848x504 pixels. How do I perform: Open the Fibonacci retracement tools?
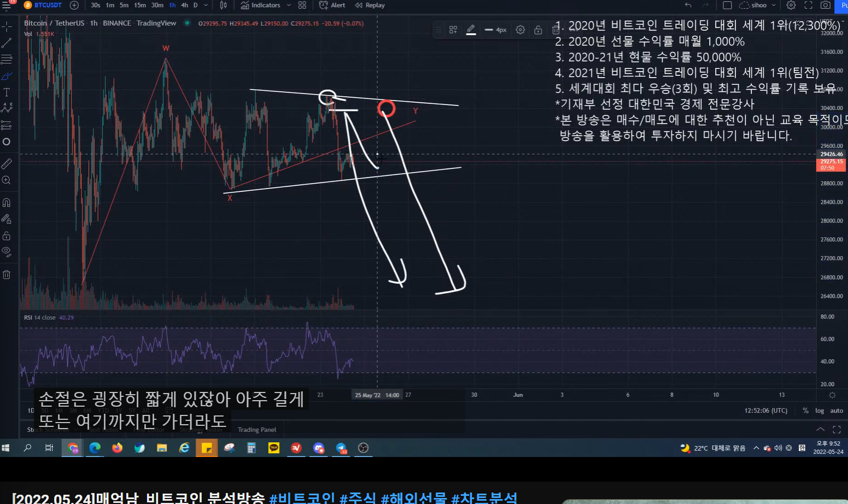pyautogui.click(x=7, y=59)
